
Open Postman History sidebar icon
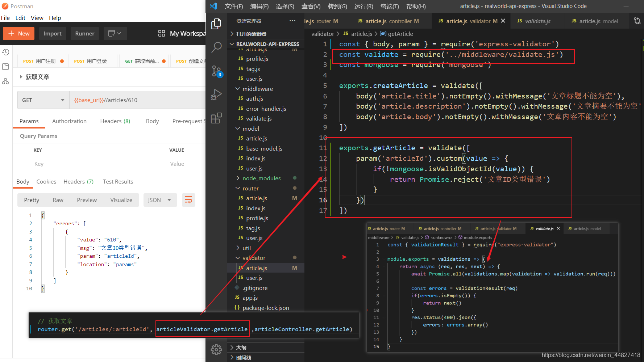point(5,52)
